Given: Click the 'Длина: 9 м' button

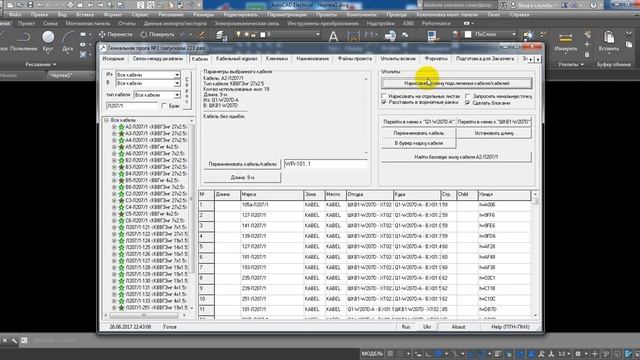Looking at the screenshot, I should 242,178.
